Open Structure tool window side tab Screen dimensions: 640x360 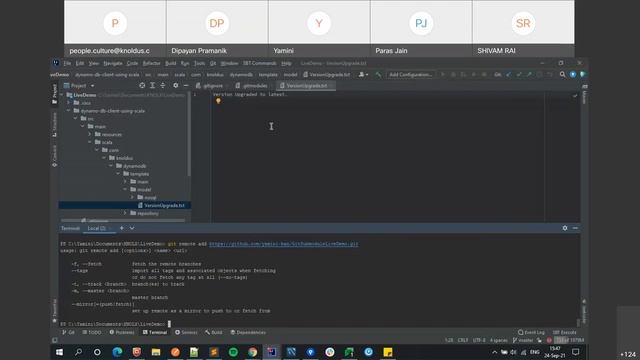[x=54, y=124]
